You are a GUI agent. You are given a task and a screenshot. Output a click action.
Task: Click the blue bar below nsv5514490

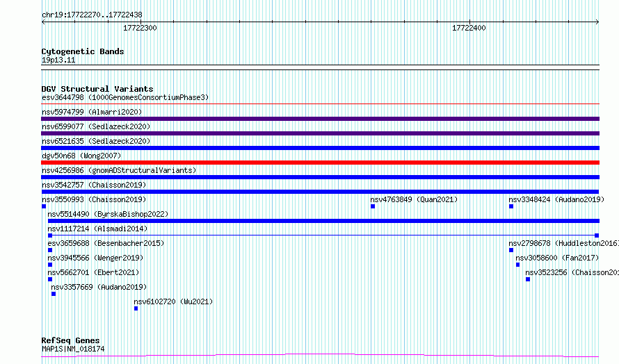click(x=323, y=221)
